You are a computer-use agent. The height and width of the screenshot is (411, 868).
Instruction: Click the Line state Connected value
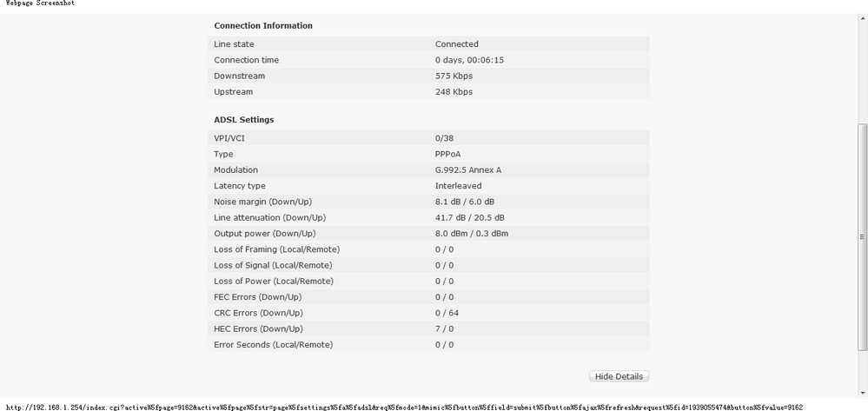[456, 44]
